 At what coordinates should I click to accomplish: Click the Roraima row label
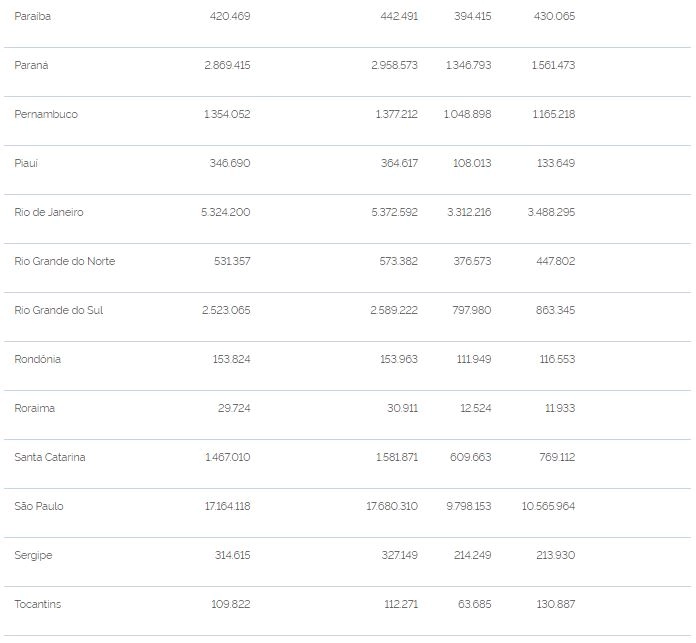click(35, 408)
